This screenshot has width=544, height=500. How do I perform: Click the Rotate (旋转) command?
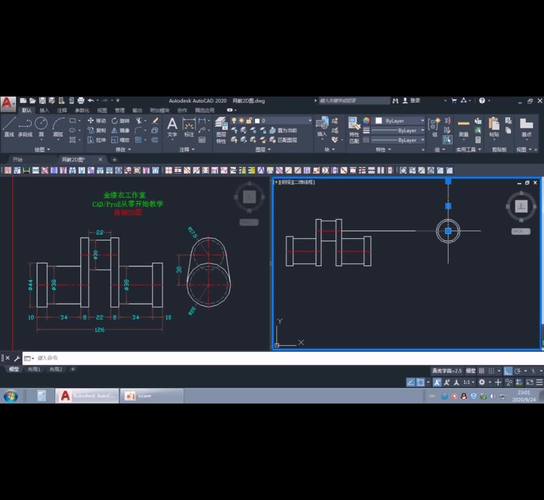(x=121, y=121)
